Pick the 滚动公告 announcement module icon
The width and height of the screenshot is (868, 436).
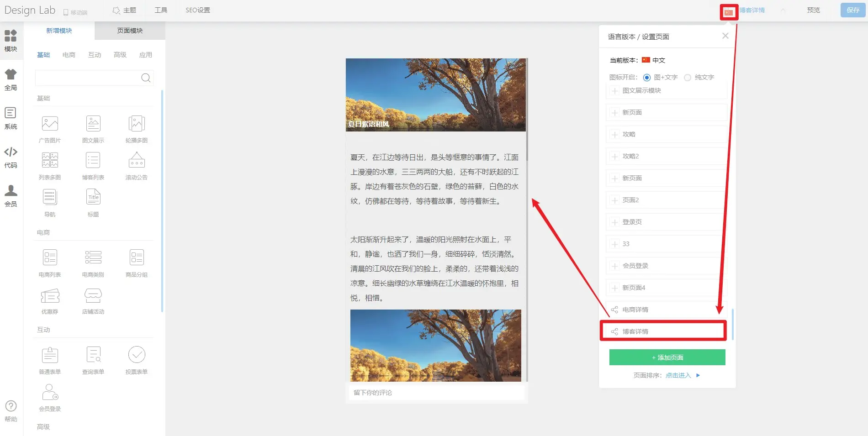click(137, 161)
